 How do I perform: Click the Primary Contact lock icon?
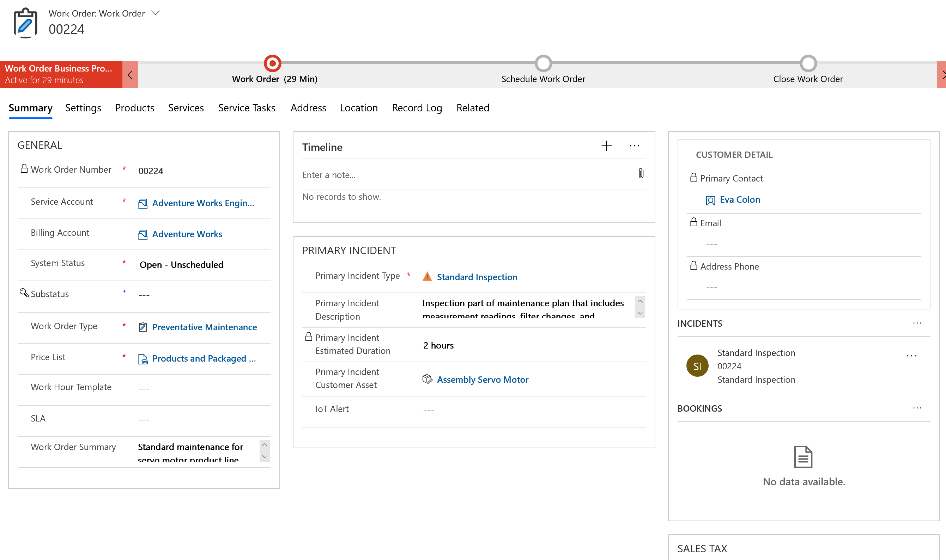[x=695, y=177]
